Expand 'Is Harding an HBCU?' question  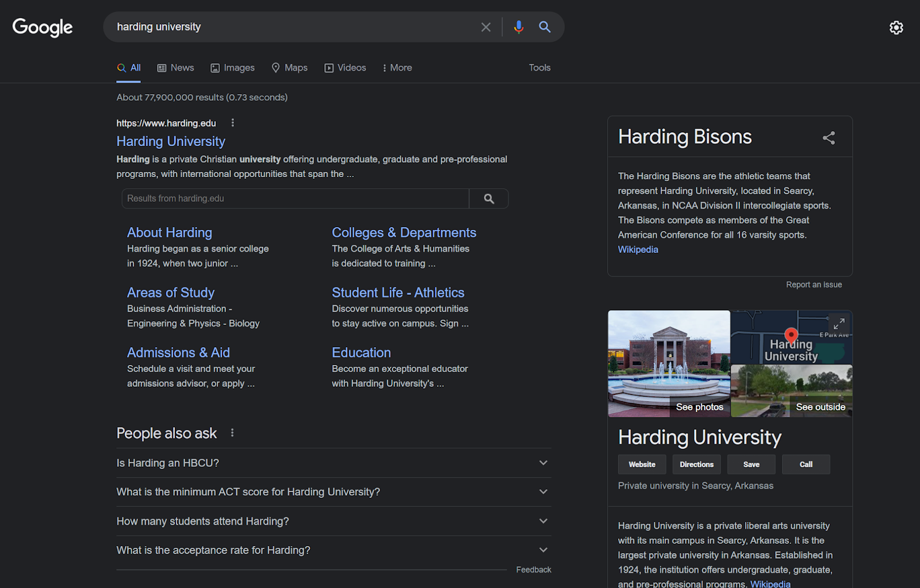(x=333, y=463)
